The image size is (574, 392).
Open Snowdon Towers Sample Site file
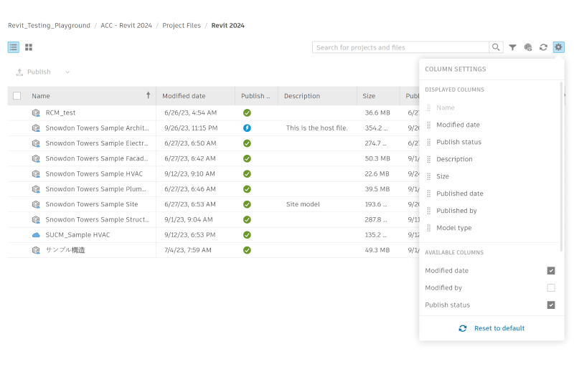(92, 204)
